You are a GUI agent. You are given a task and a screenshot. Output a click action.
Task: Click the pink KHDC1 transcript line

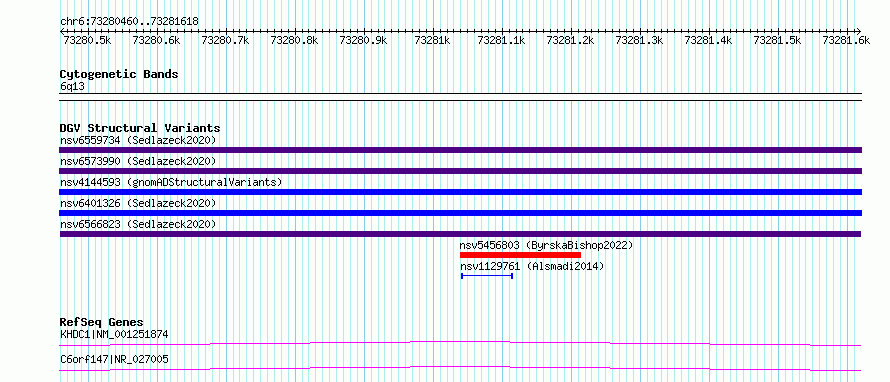tap(460, 343)
